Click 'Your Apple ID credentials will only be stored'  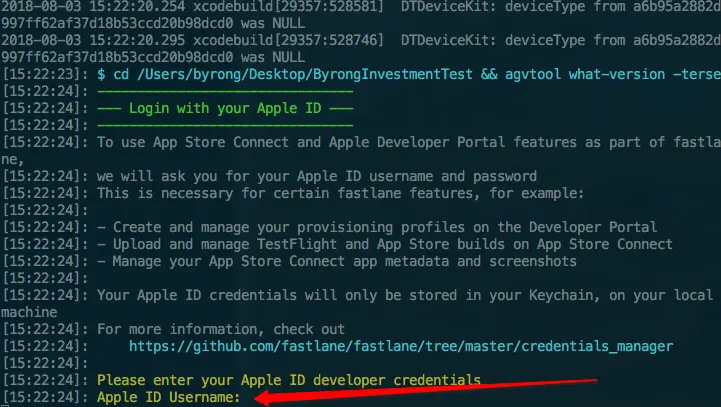click(405, 295)
